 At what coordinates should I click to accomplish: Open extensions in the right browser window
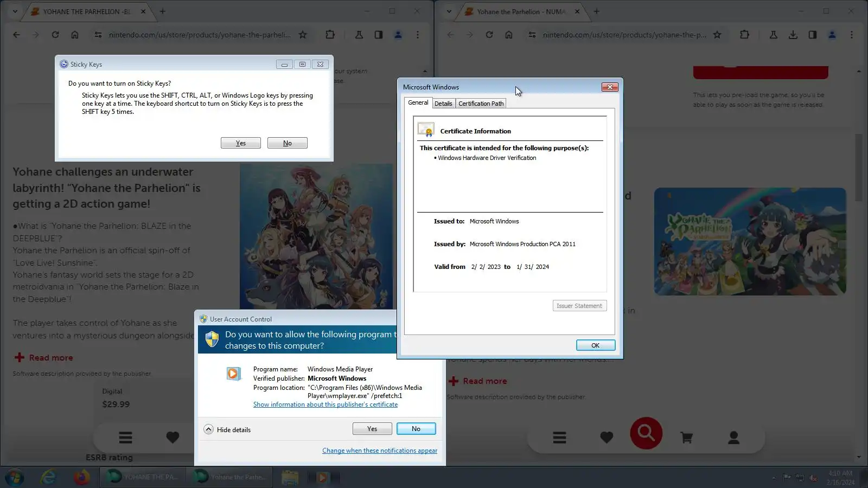[744, 35]
